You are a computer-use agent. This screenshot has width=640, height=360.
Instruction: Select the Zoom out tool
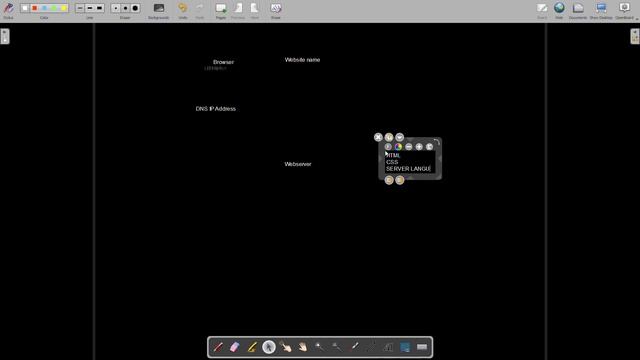(337, 347)
